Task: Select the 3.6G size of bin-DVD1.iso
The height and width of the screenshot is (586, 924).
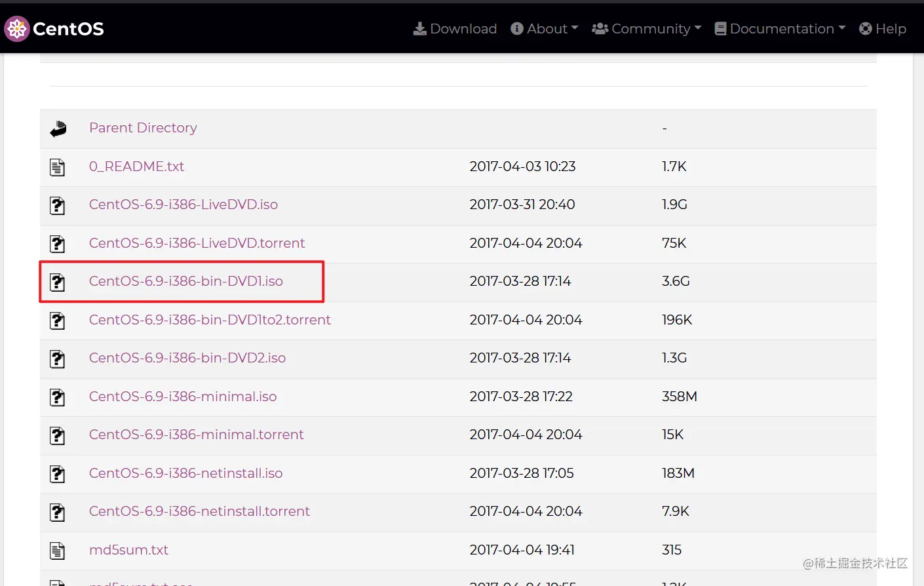Action: click(x=676, y=281)
